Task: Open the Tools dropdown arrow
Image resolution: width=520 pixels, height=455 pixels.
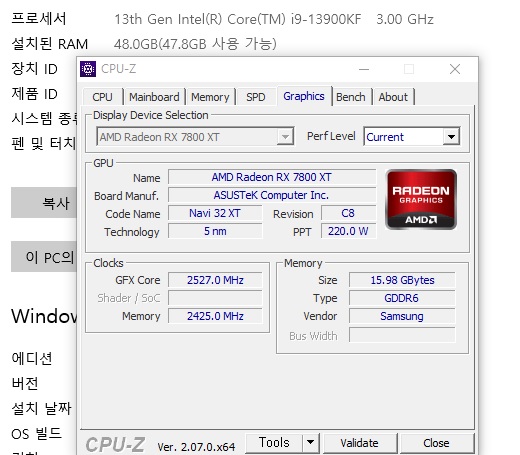Action: [x=311, y=443]
